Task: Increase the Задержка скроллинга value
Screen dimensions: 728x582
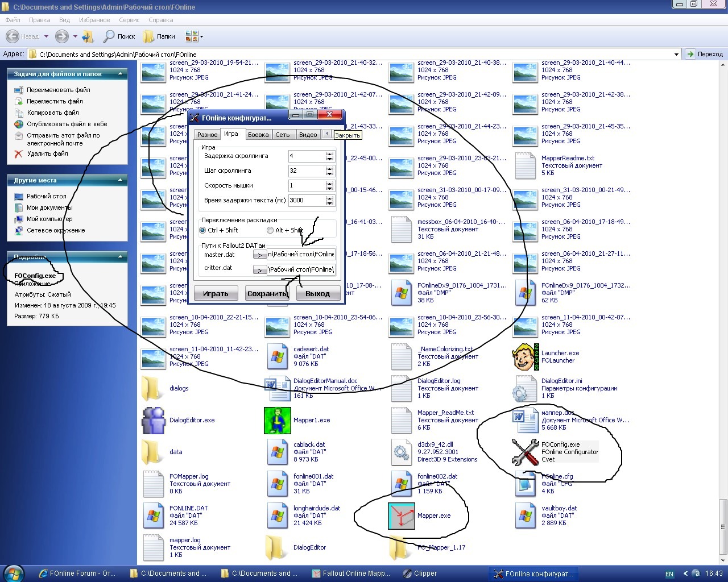Action: pos(330,153)
